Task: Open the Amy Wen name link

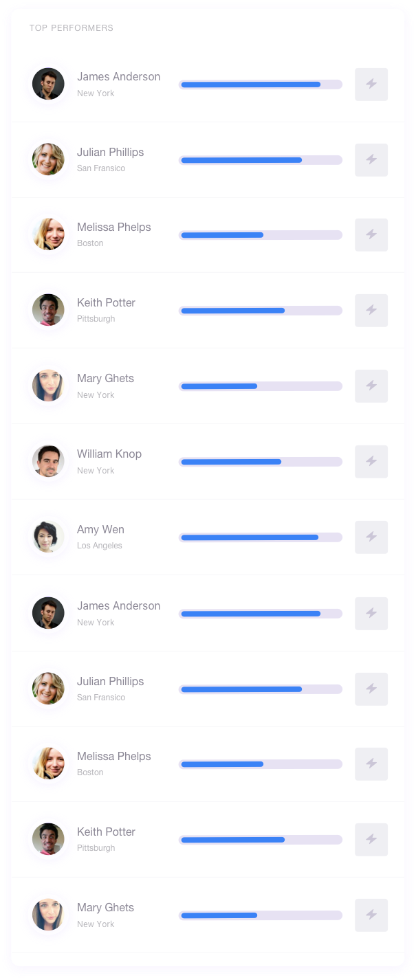Action: coord(100,529)
